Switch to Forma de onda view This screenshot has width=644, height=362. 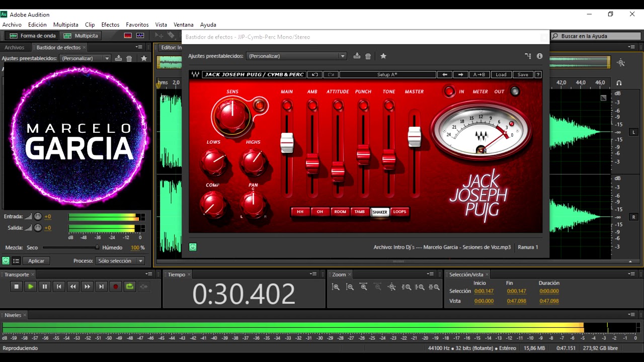pos(33,36)
